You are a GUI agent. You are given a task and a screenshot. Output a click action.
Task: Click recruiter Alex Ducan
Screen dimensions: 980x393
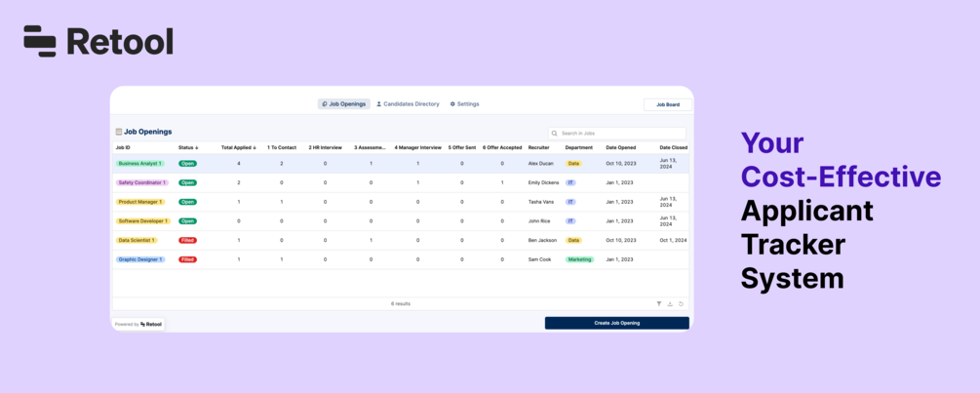[540, 164]
